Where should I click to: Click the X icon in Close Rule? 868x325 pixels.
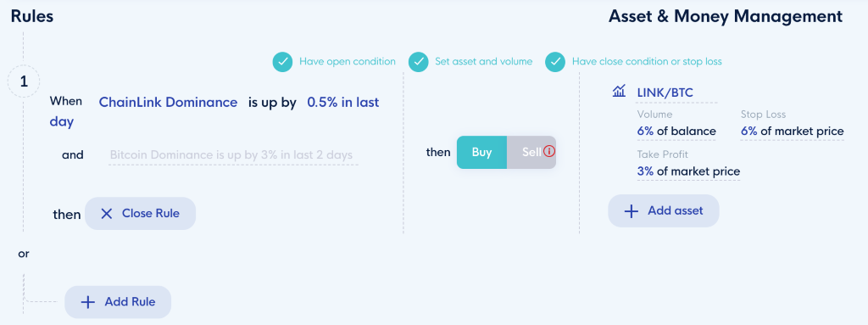click(x=107, y=214)
